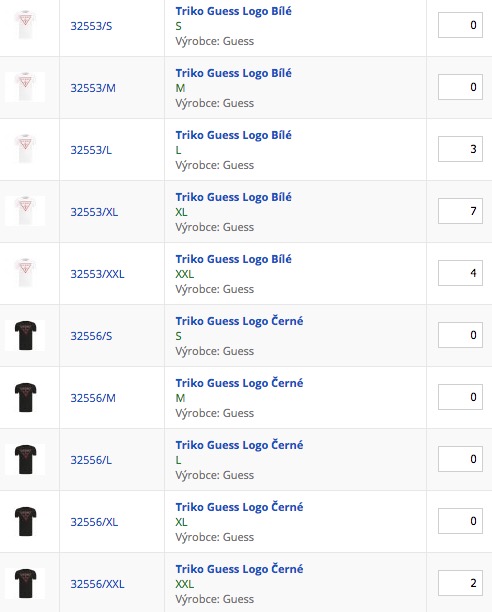
Task: Open Triko Guess Logo Černé size S link
Action: (x=239, y=321)
